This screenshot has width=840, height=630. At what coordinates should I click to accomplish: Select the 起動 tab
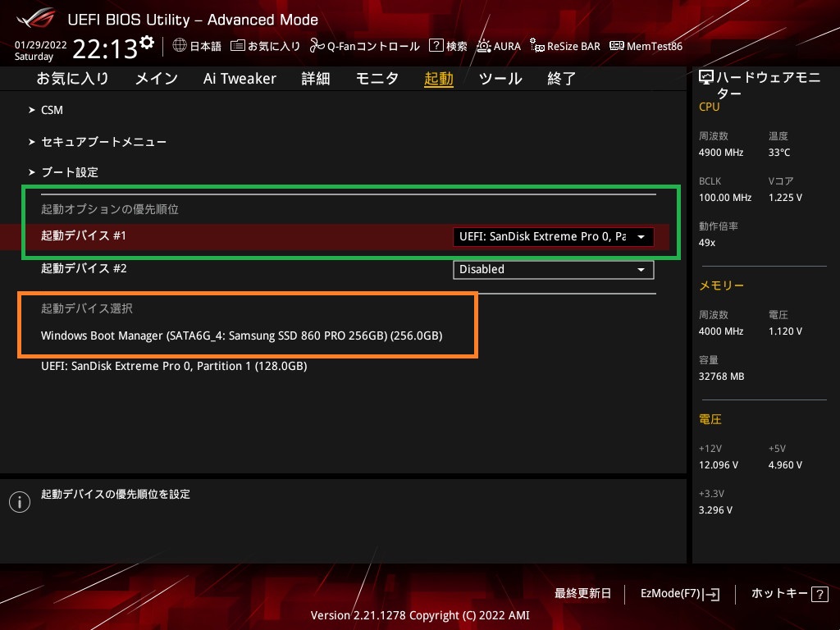[x=439, y=79]
